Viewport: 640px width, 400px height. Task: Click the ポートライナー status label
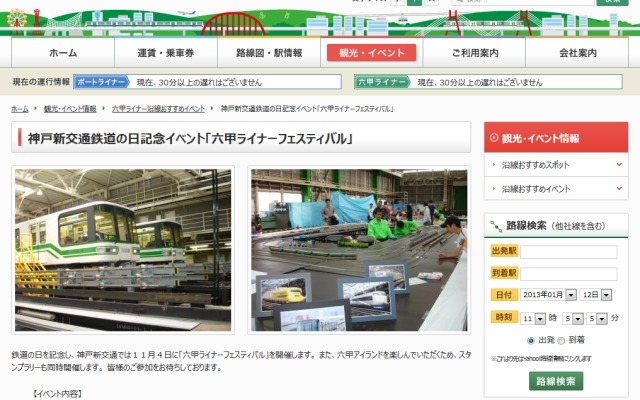click(101, 82)
